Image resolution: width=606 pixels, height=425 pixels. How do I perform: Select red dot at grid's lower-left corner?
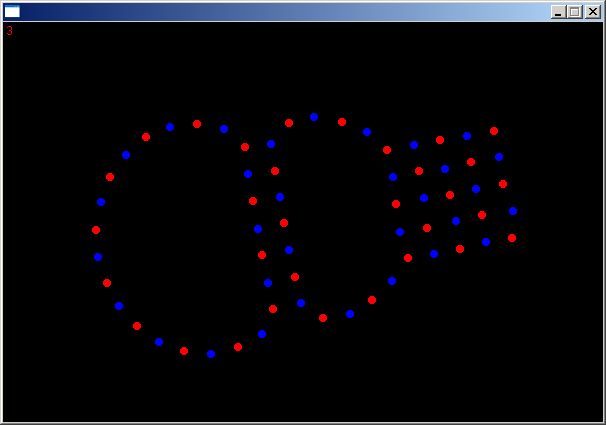(x=408, y=258)
